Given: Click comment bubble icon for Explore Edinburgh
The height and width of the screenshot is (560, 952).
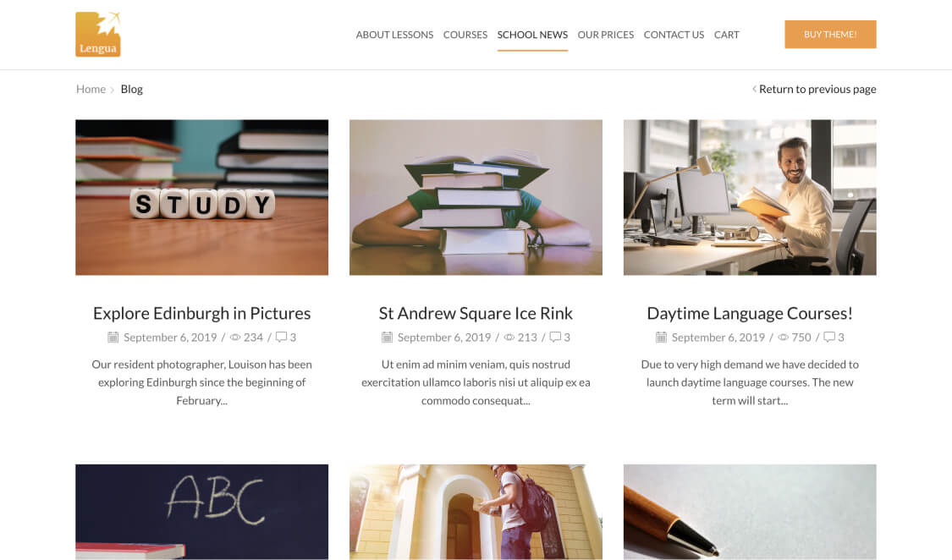Looking at the screenshot, I should coord(281,337).
